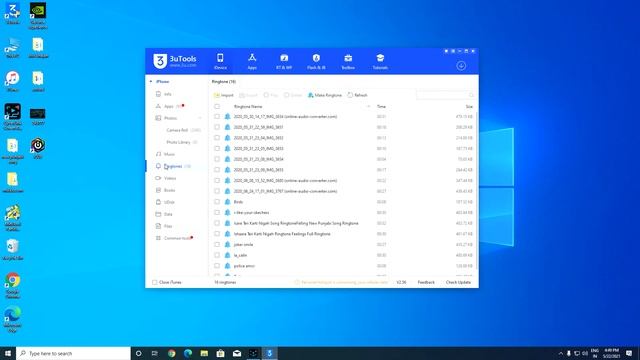Click the Windows taskbar search box
The image size is (640, 360).
73,353
